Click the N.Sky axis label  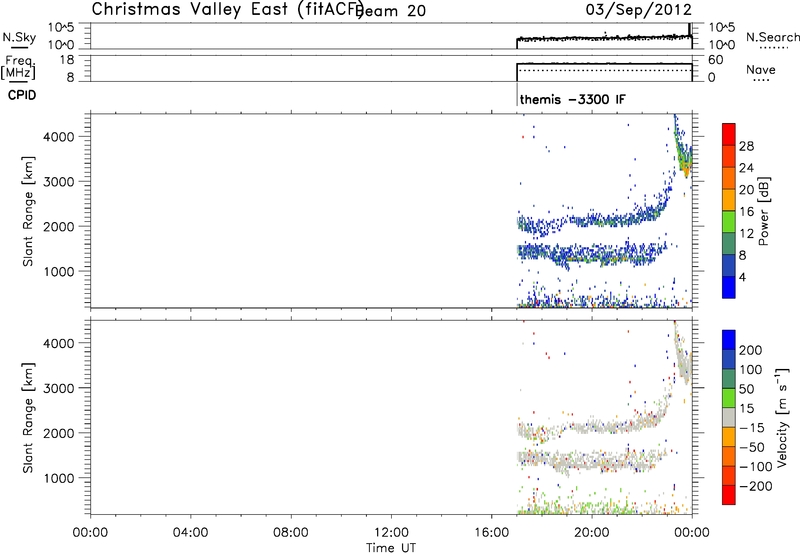[19, 37]
